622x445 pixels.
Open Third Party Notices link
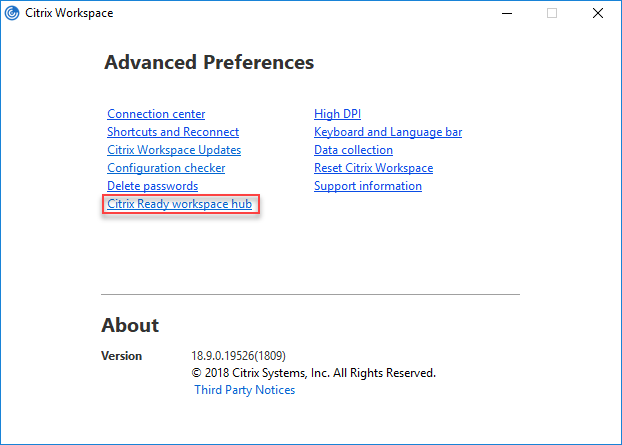click(x=244, y=390)
